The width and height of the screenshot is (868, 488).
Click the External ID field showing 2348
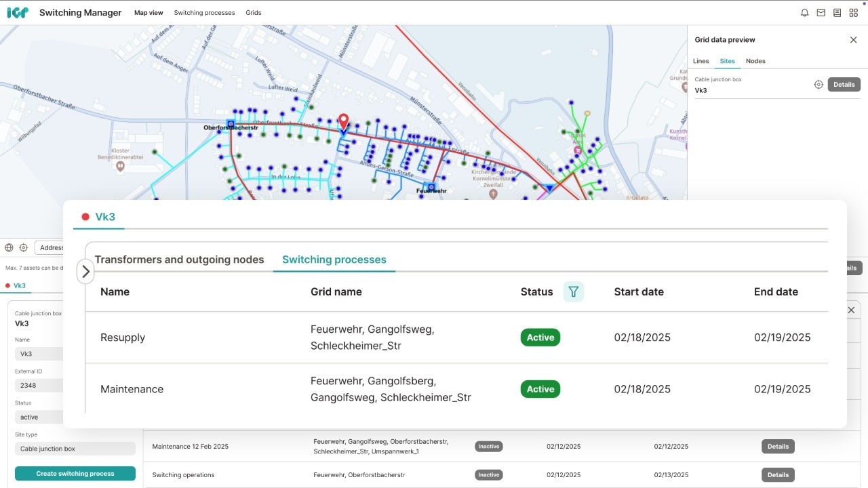pos(39,386)
